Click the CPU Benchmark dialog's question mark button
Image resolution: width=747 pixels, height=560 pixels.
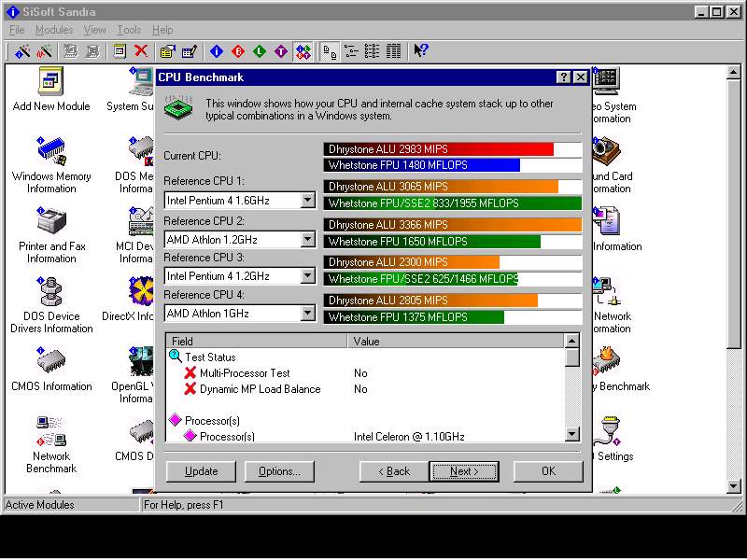(564, 77)
